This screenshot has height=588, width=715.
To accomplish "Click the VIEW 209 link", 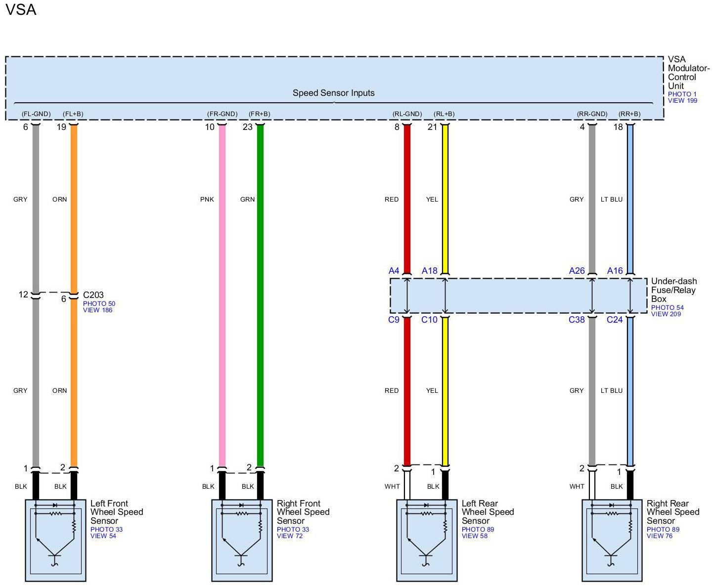I will coord(666,314).
